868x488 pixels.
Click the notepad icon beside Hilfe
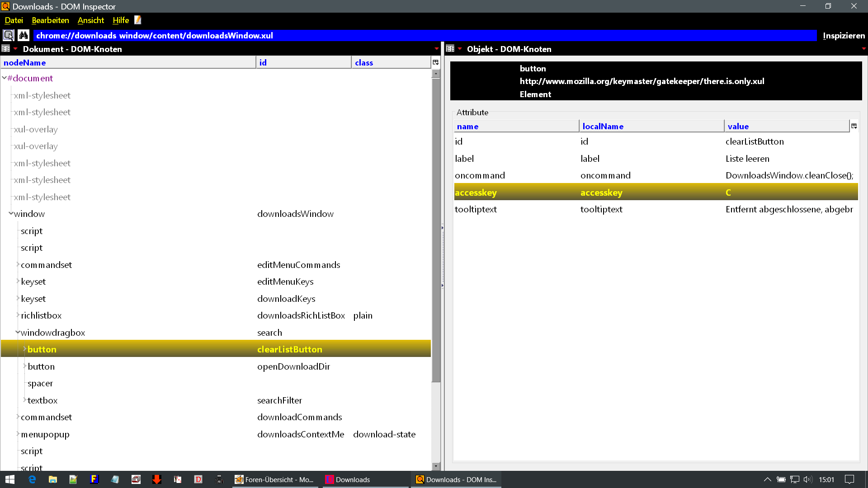point(138,20)
